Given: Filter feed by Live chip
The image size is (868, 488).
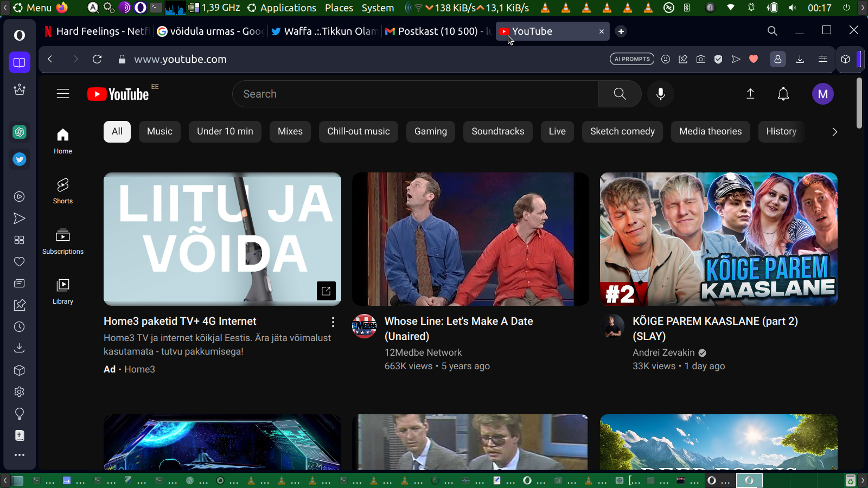Looking at the screenshot, I should click(557, 132).
